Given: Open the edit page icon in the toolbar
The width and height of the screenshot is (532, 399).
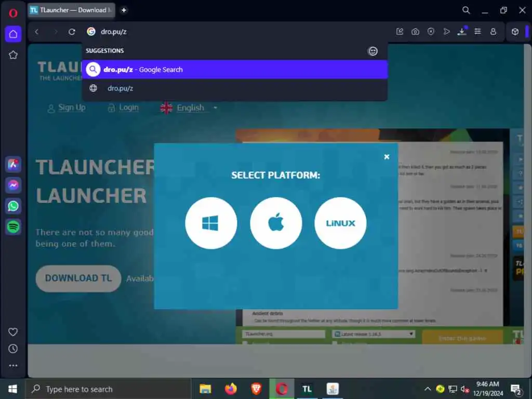Looking at the screenshot, I should pyautogui.click(x=400, y=32).
